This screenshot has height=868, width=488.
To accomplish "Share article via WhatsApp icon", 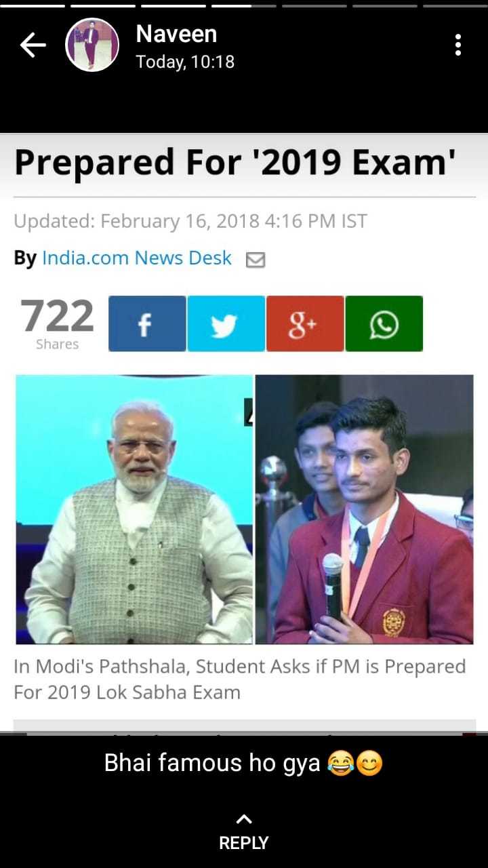I will pos(384,323).
